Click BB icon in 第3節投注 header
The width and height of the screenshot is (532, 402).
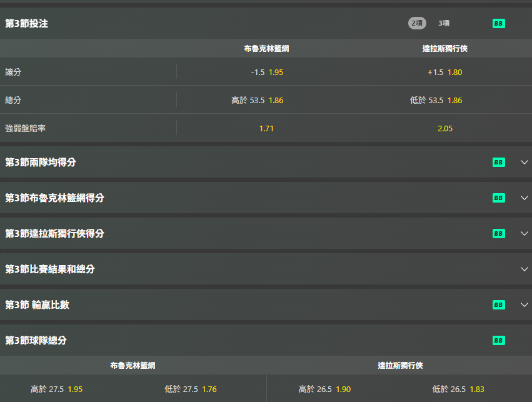(x=498, y=23)
